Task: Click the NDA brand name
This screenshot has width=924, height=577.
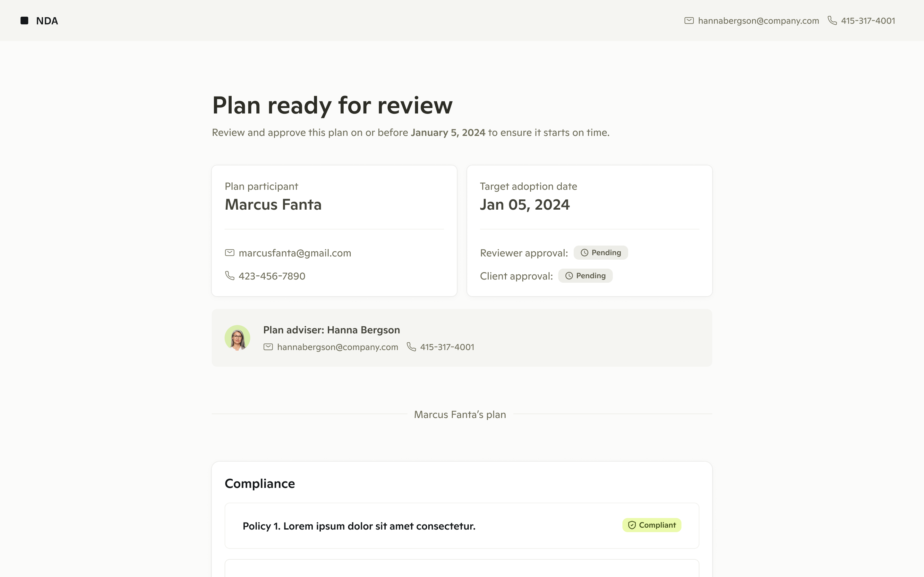Action: pyautogui.click(x=47, y=21)
